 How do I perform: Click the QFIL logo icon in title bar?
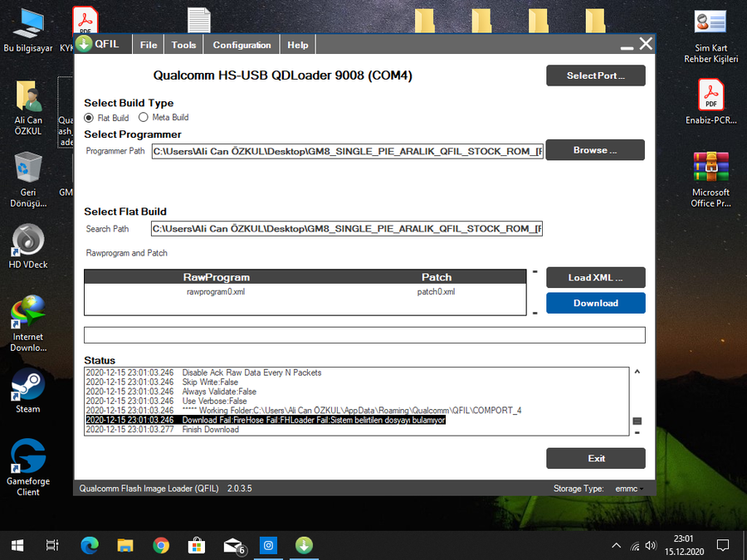point(84,44)
